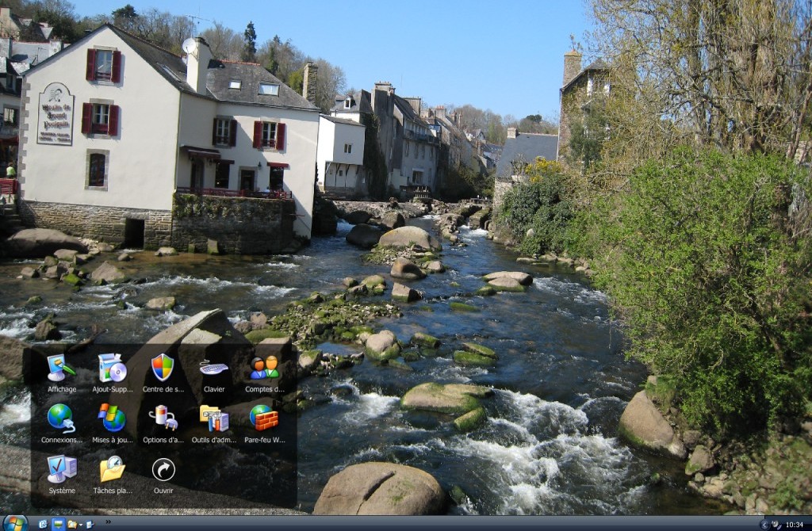Open Comptes d... user accounts icon
The image size is (812, 531).
[265, 373]
